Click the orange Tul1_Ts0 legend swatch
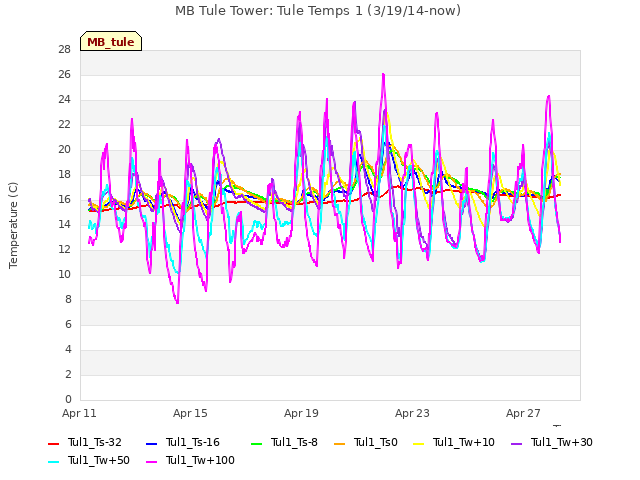The height and width of the screenshot is (480, 640). click(340, 444)
